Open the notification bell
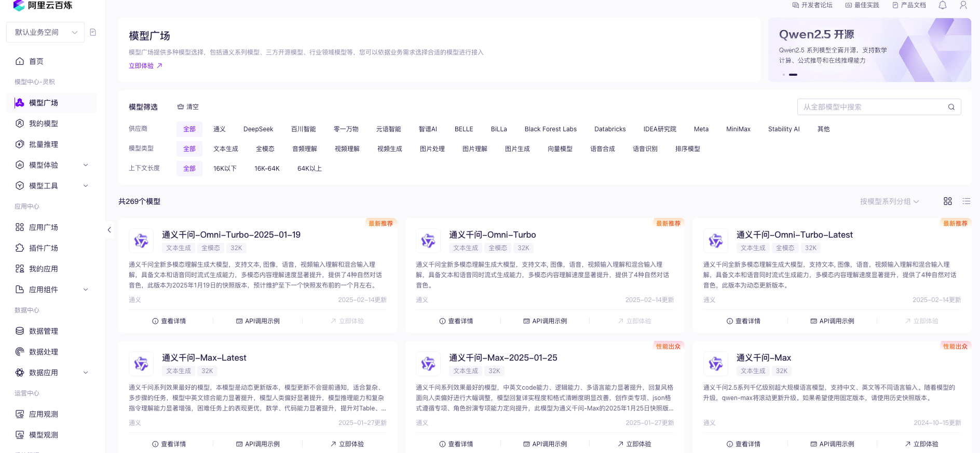This screenshot has width=980, height=453. click(943, 5)
